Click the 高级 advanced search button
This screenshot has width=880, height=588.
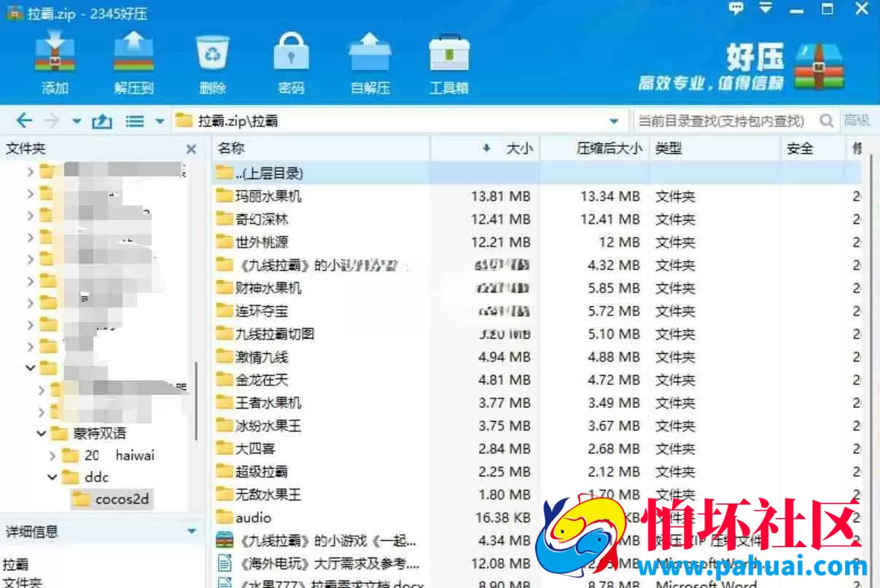[x=857, y=121]
